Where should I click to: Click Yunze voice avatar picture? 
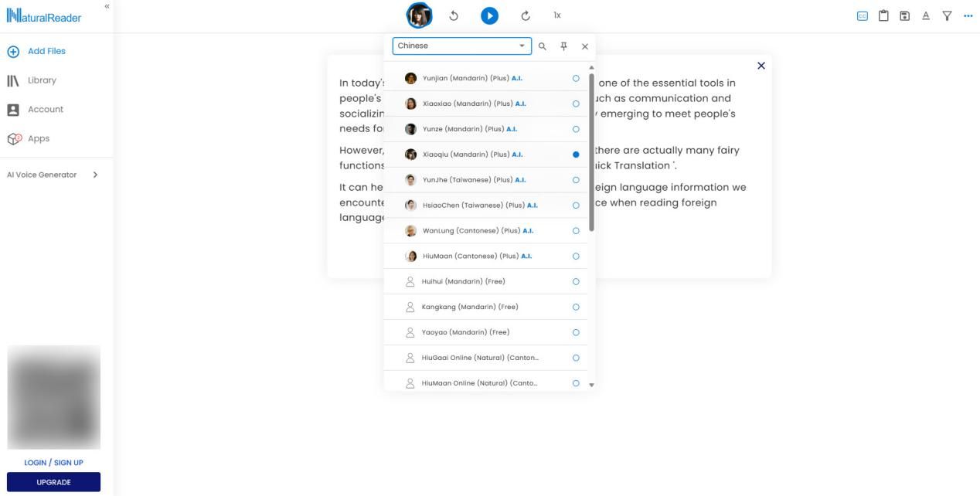411,129
